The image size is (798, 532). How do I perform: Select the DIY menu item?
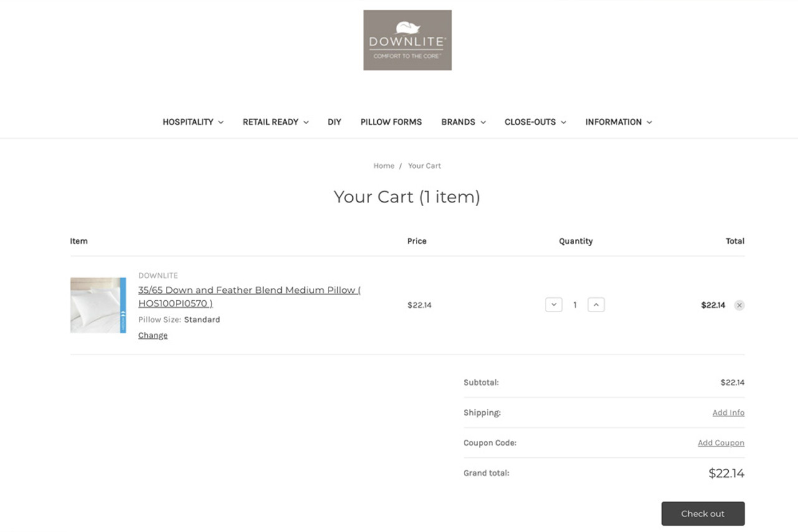[x=334, y=122]
